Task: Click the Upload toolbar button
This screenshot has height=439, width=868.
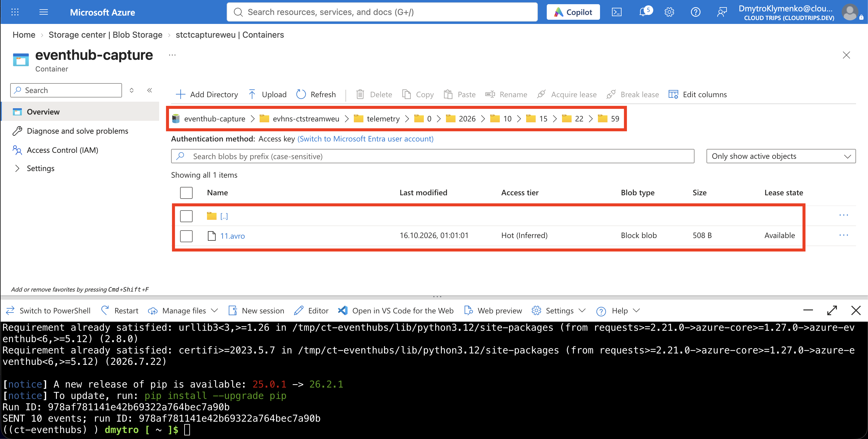Action: click(x=267, y=94)
